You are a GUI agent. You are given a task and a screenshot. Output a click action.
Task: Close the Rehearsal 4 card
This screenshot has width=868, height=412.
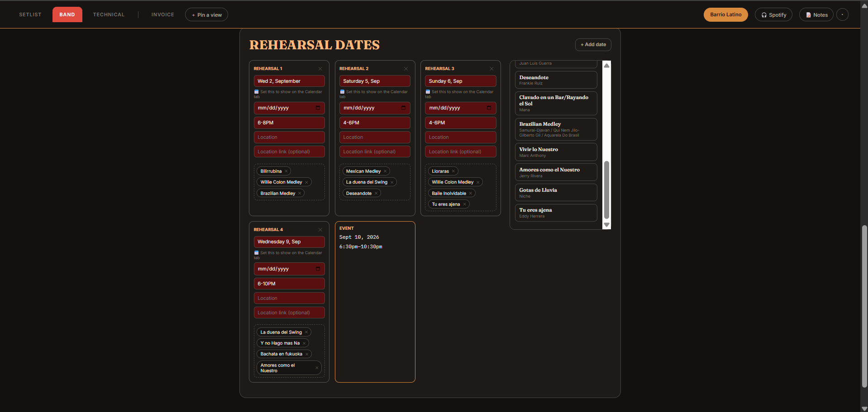(320, 230)
